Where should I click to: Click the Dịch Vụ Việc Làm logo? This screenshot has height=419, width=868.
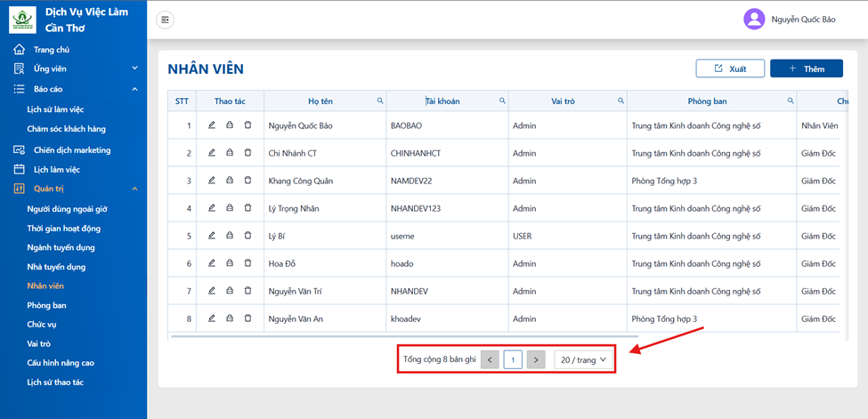[22, 20]
